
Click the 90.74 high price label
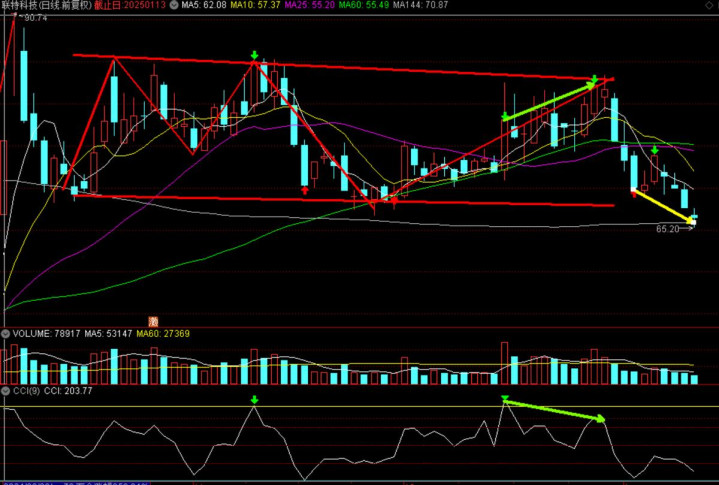(x=35, y=18)
